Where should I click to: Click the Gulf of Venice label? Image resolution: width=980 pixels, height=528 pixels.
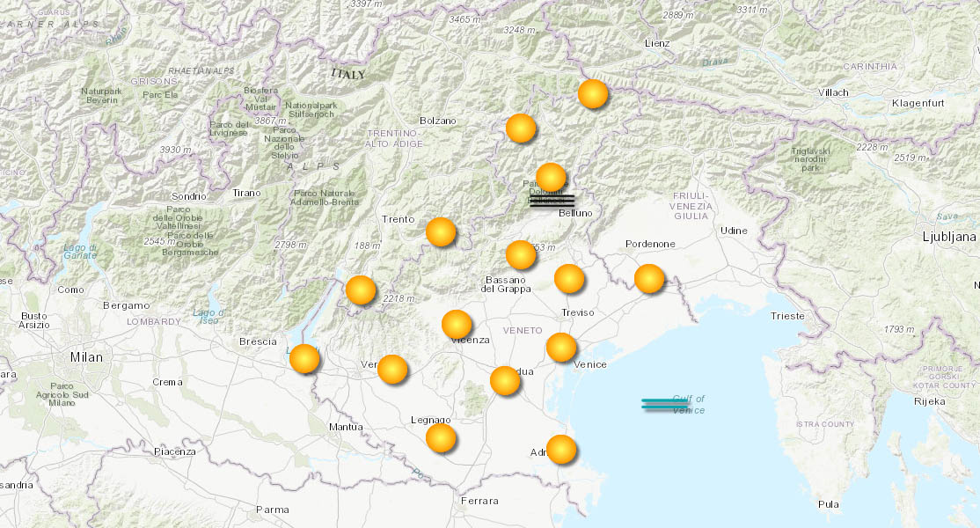pos(689,403)
